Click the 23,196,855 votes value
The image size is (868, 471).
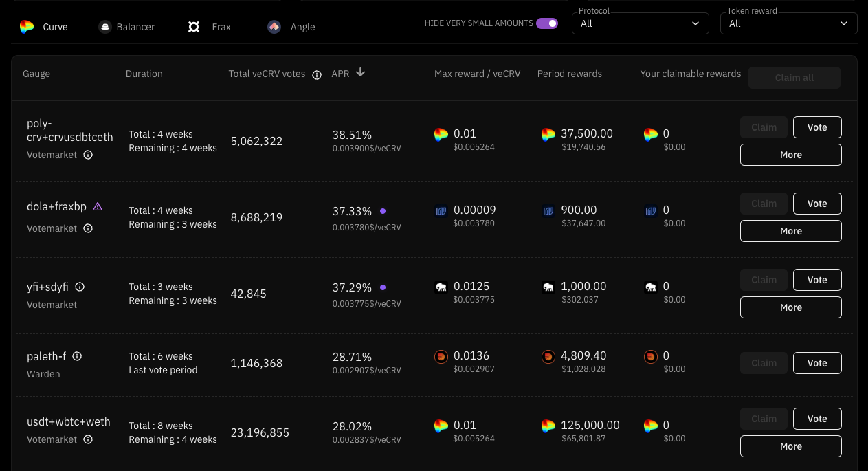click(x=260, y=432)
